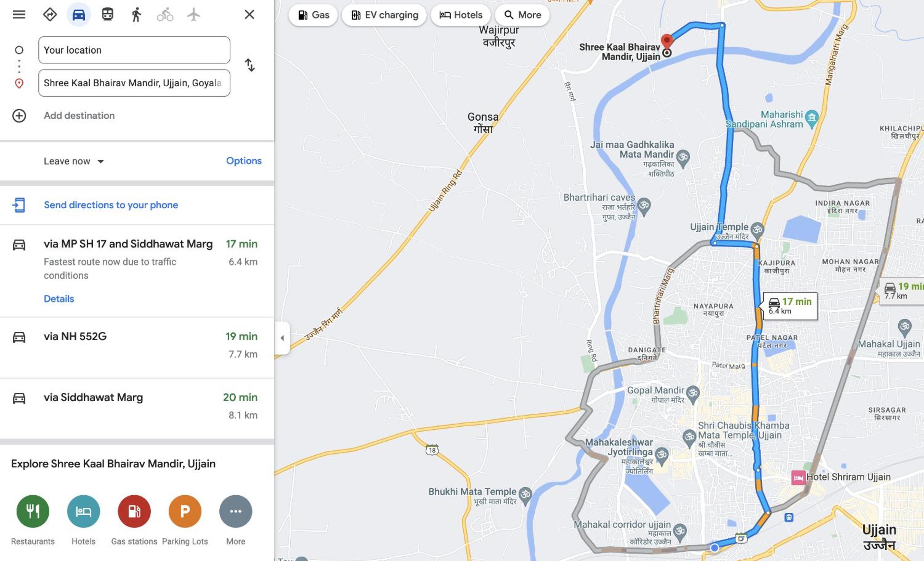Click Send directions to your phone
Viewport: 924px width, 561px height.
pyautogui.click(x=111, y=205)
